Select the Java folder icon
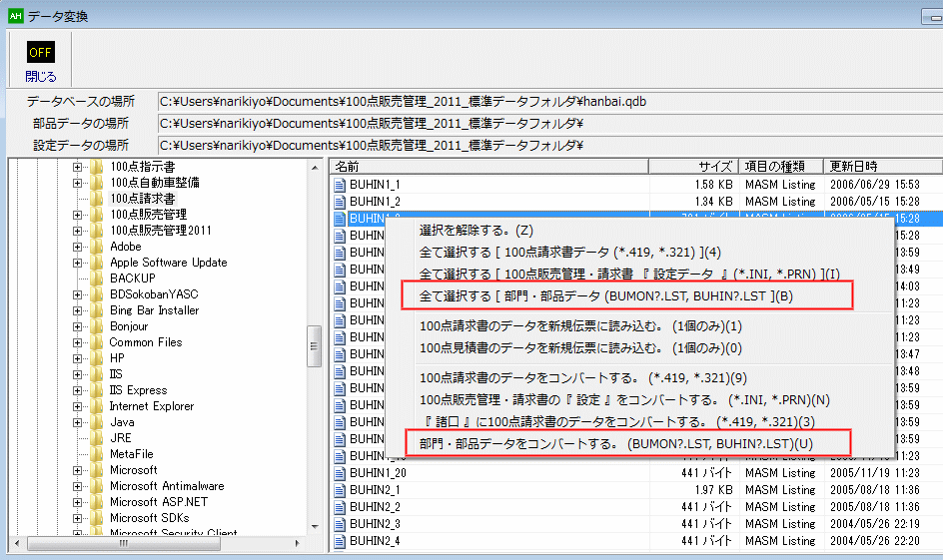Screen dimensions: 943x560 coord(96,422)
